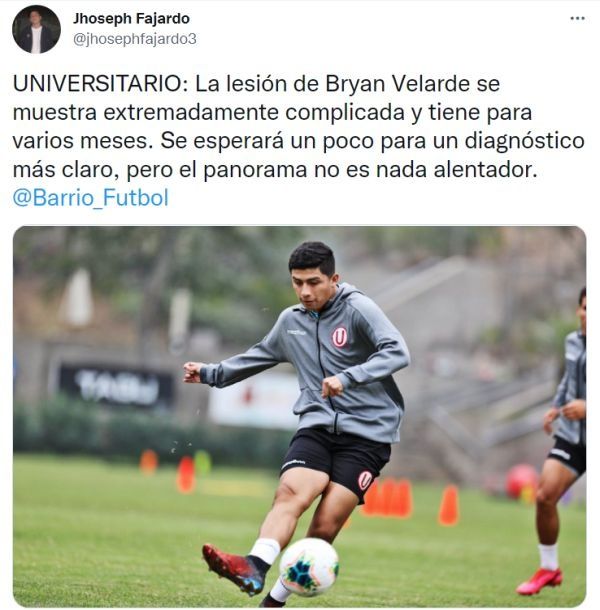600x610 pixels.
Task: Click the red ball near the stairs
Action: point(522,481)
